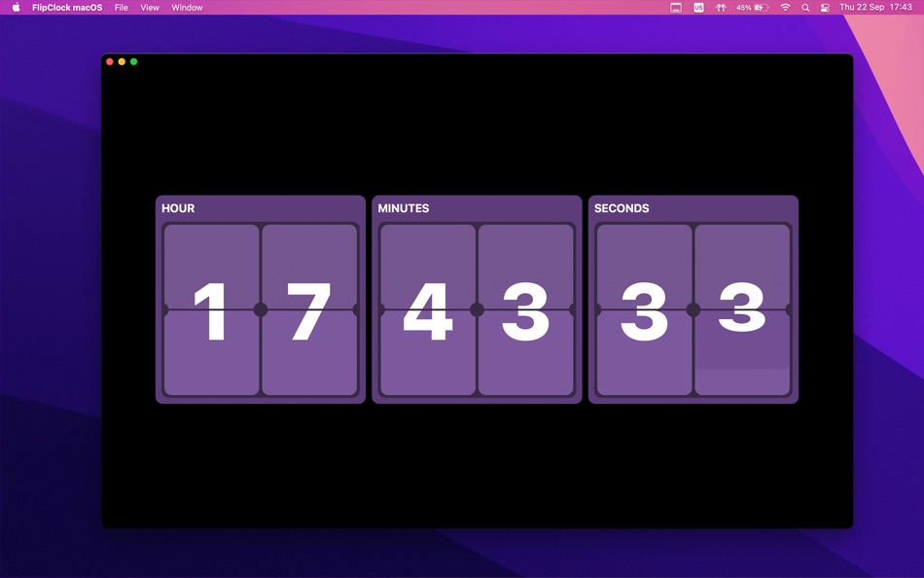This screenshot has width=924, height=578.
Task: Enter full screen with the green button
Action: click(x=134, y=61)
